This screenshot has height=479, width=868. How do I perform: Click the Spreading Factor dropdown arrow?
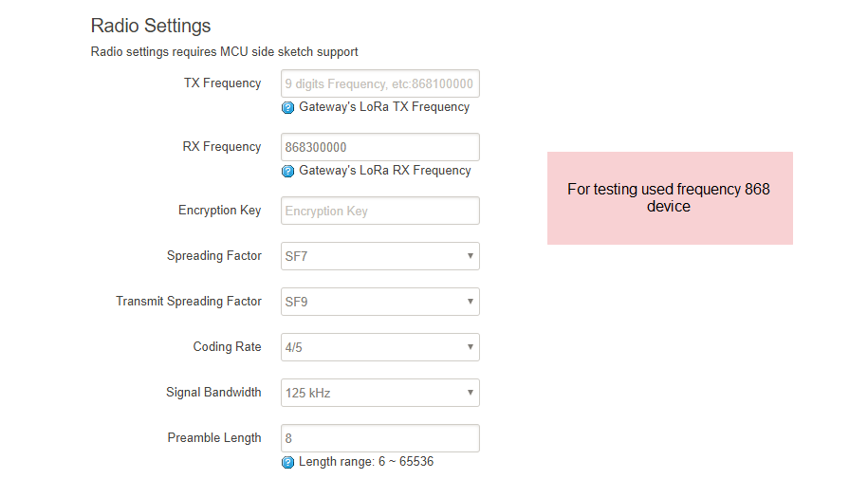click(470, 256)
